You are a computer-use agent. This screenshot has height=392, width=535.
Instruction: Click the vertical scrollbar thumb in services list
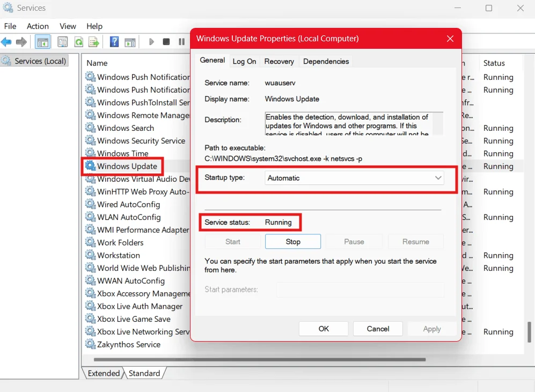tap(529, 331)
